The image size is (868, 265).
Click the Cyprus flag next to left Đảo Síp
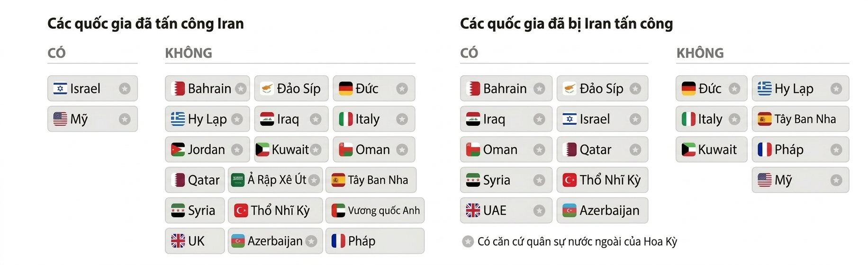click(x=267, y=88)
